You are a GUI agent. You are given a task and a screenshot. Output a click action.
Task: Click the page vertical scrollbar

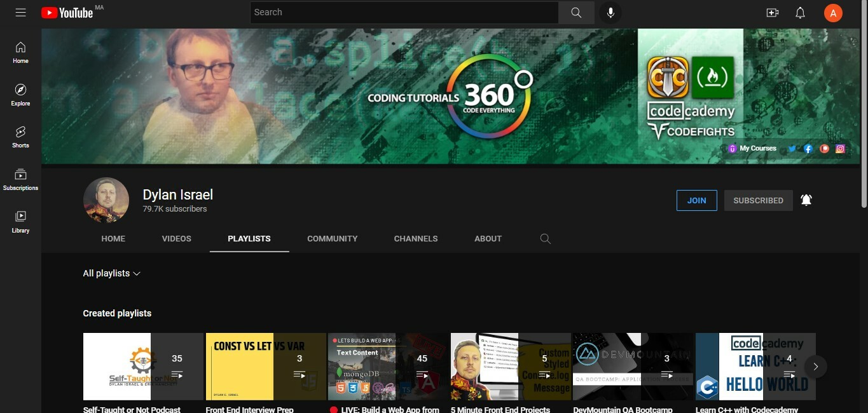(864, 105)
